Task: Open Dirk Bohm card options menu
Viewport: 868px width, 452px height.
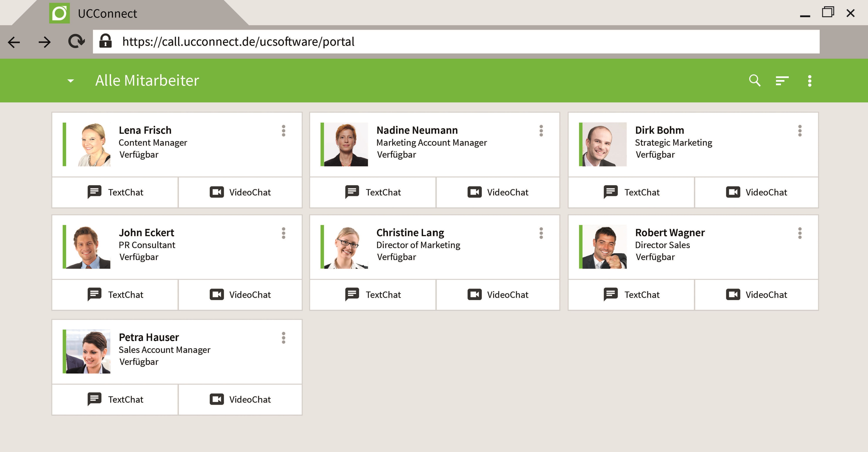Action: pos(800,131)
